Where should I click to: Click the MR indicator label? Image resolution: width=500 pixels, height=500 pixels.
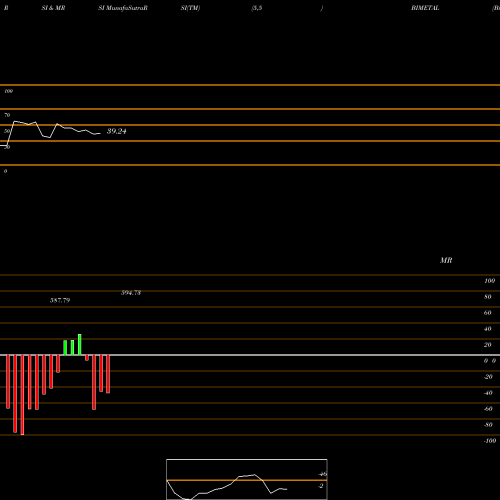point(446,260)
